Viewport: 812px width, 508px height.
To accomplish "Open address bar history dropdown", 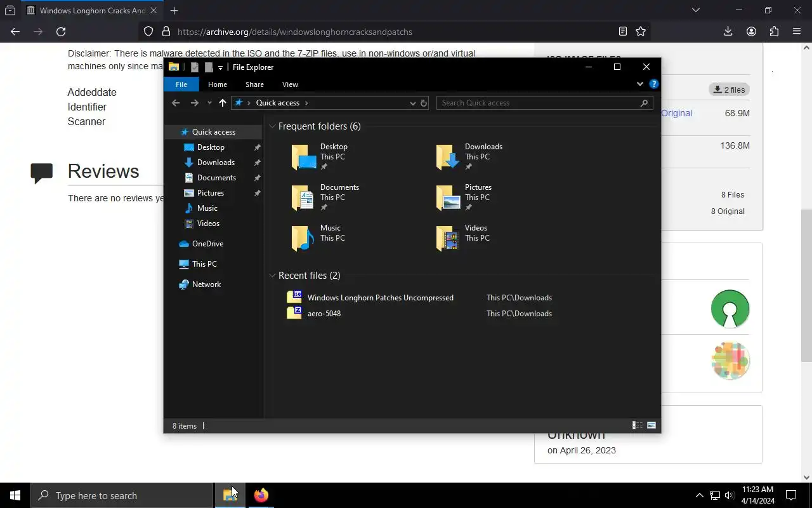I will pyautogui.click(x=412, y=103).
